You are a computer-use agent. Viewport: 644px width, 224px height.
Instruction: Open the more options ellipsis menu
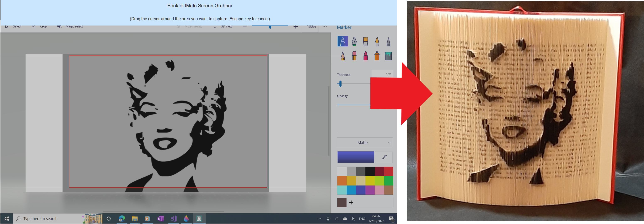tap(324, 27)
